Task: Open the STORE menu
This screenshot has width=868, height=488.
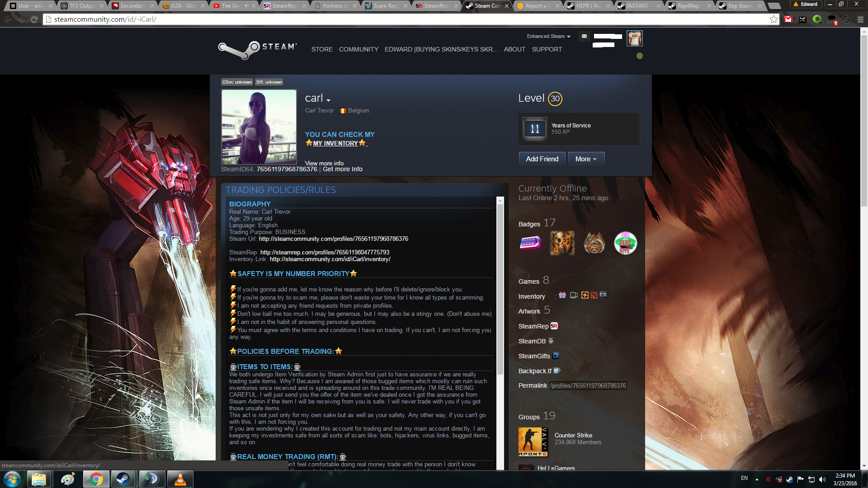Action: pyautogui.click(x=322, y=49)
